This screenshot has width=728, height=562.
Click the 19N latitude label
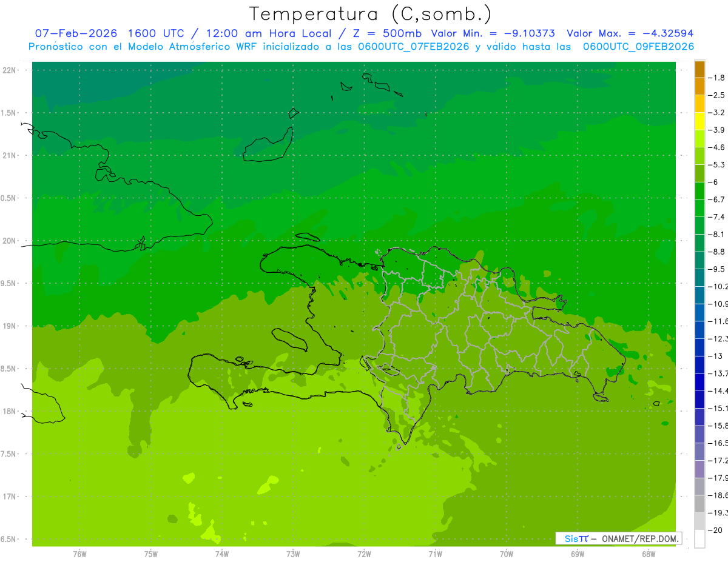coord(9,326)
